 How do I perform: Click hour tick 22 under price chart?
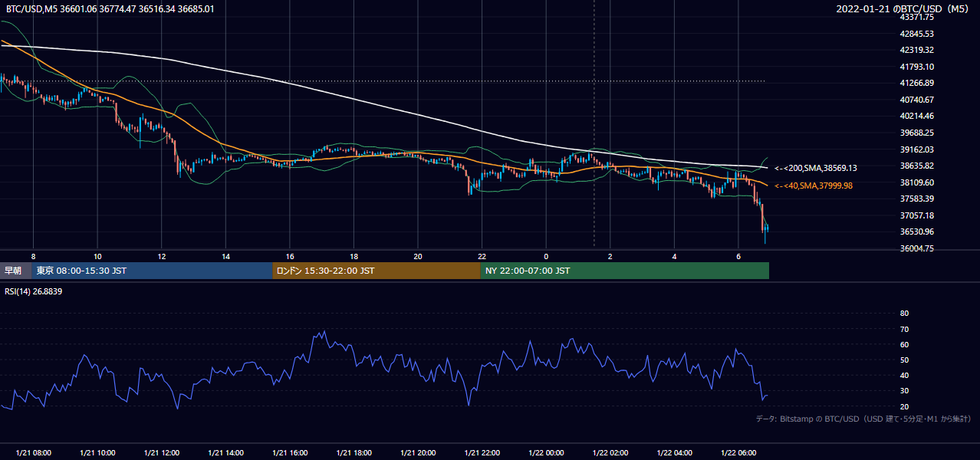482,255
